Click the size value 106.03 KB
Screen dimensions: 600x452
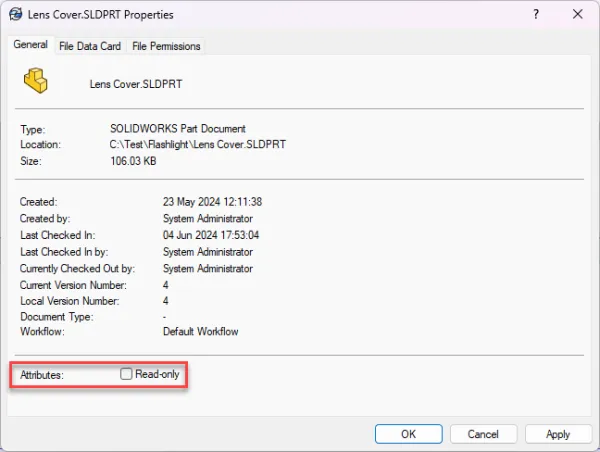click(133, 161)
